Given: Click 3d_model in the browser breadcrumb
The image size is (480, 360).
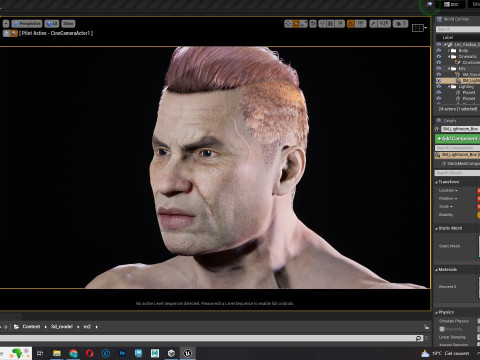Looking at the screenshot, I should tap(62, 327).
